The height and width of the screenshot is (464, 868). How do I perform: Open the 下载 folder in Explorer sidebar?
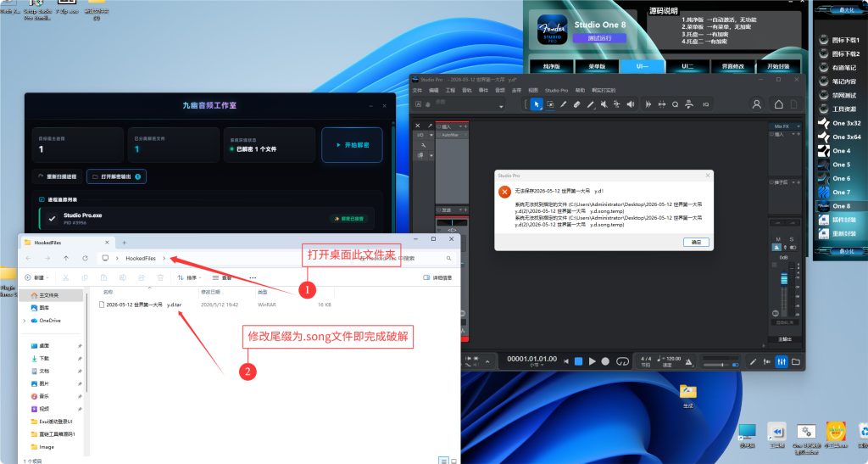click(44, 358)
